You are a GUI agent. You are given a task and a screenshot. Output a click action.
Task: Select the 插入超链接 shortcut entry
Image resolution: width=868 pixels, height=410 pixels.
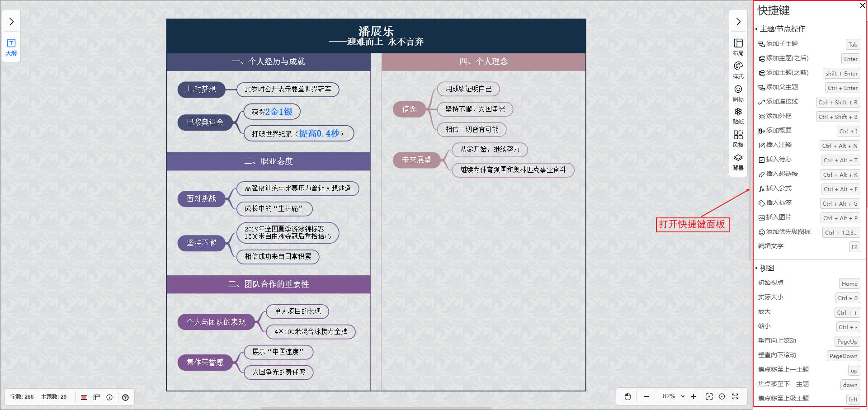782,174
